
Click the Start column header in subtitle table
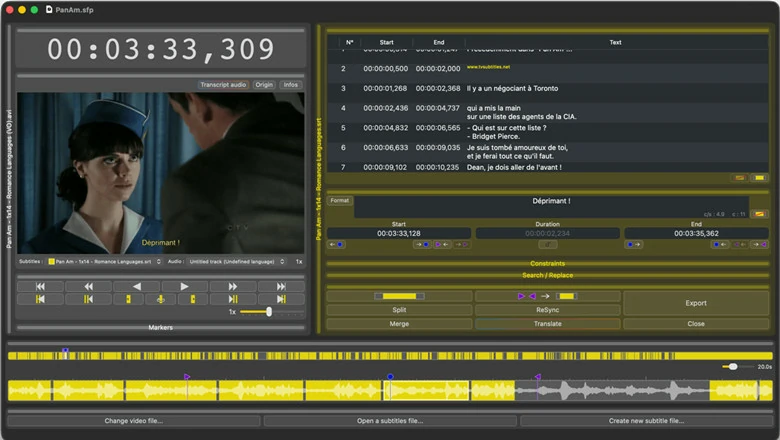(387, 42)
